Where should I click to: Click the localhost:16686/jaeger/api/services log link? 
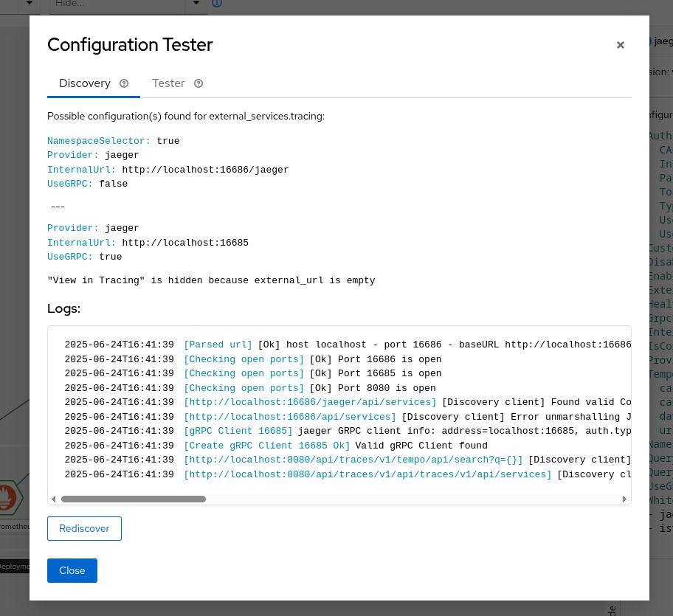[x=310, y=402]
